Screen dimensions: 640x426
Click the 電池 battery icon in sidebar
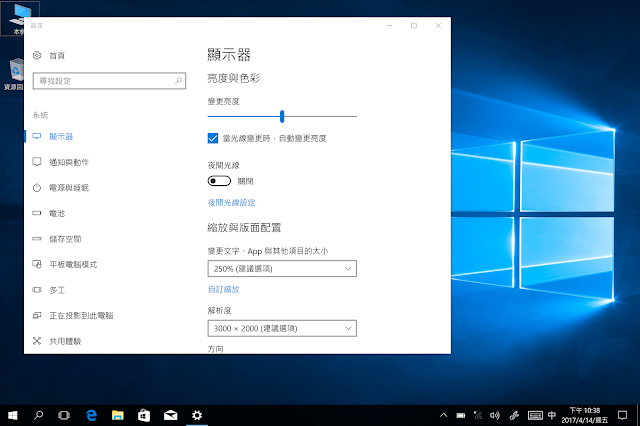pos(37,213)
